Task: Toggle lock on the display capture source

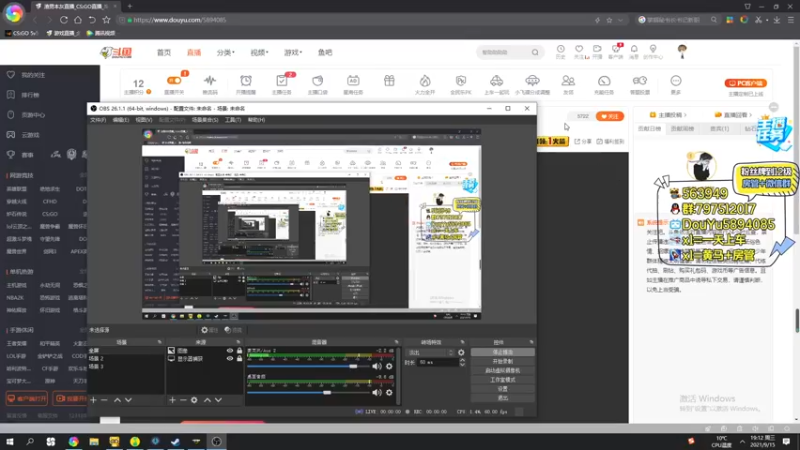Action: click(239, 359)
